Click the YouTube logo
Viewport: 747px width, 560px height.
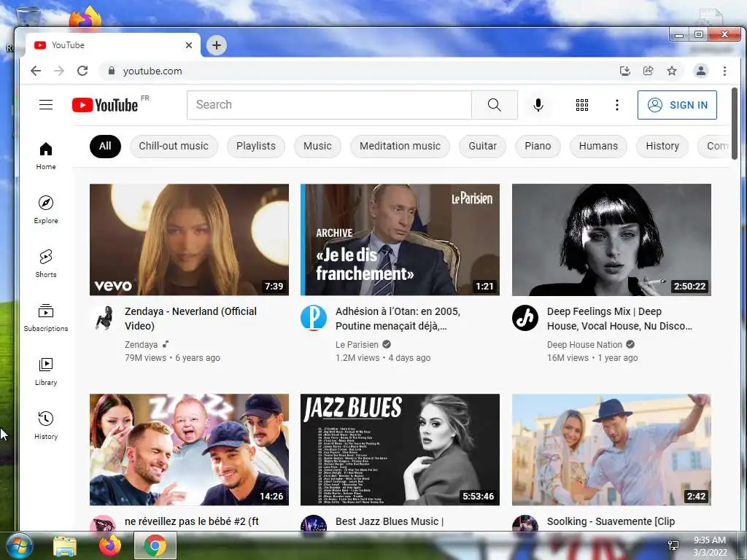tap(105, 105)
